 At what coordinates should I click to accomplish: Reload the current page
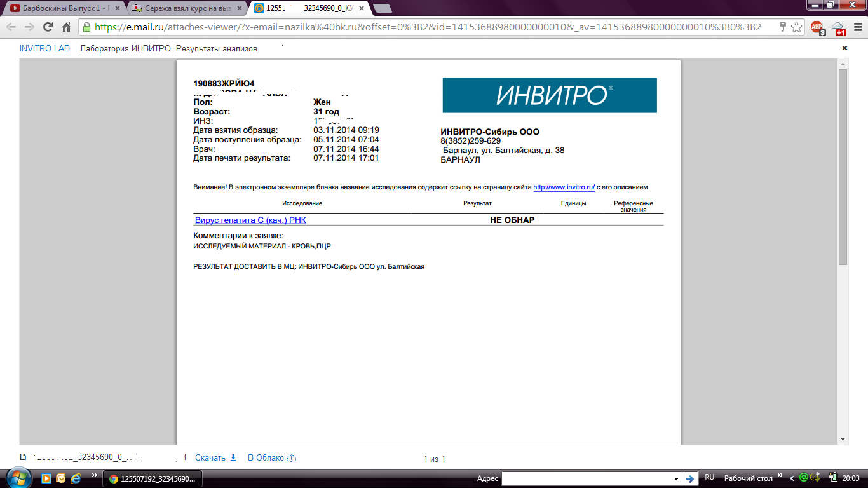(x=48, y=27)
